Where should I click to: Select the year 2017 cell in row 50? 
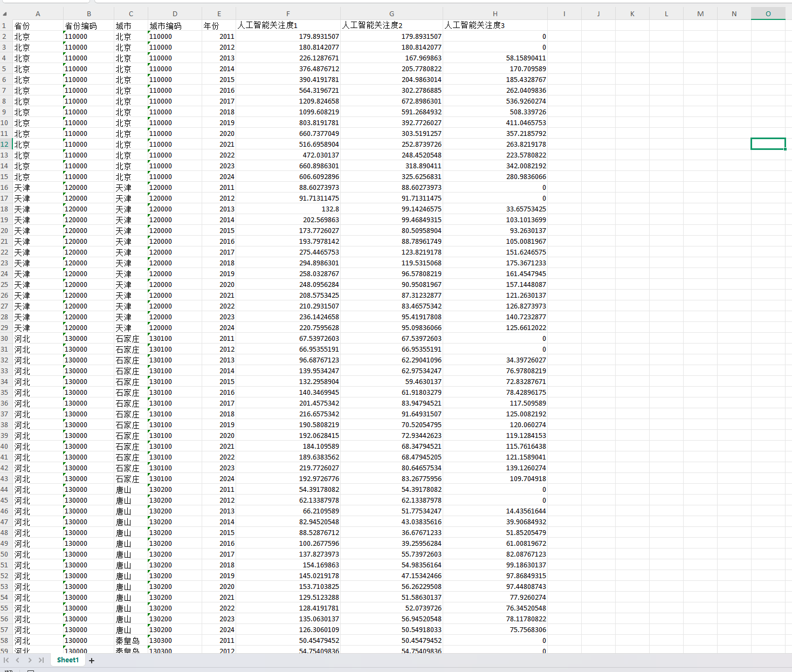pos(219,554)
